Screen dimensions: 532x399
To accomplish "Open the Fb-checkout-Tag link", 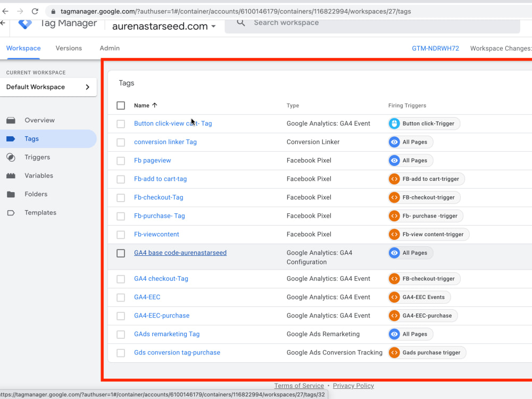I will pyautogui.click(x=159, y=197).
